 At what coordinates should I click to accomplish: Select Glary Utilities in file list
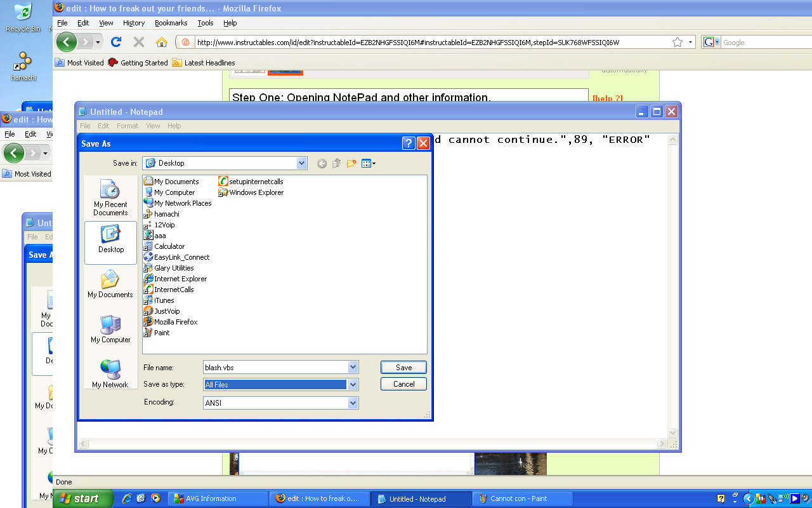pyautogui.click(x=169, y=268)
